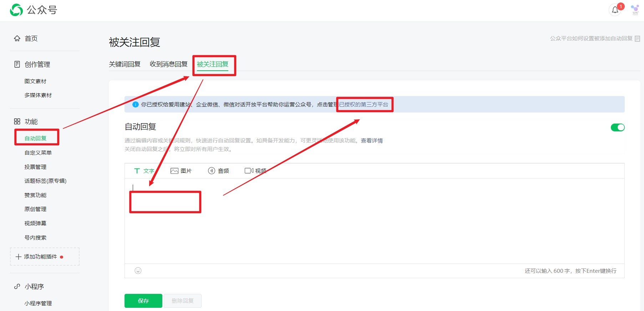Viewport: 644px width, 311px height.
Task: Open the emoji picker smiley icon
Action: click(x=138, y=271)
